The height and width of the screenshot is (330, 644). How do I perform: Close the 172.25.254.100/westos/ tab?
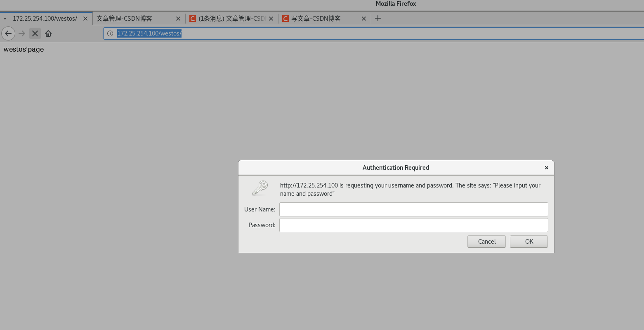[85, 19]
